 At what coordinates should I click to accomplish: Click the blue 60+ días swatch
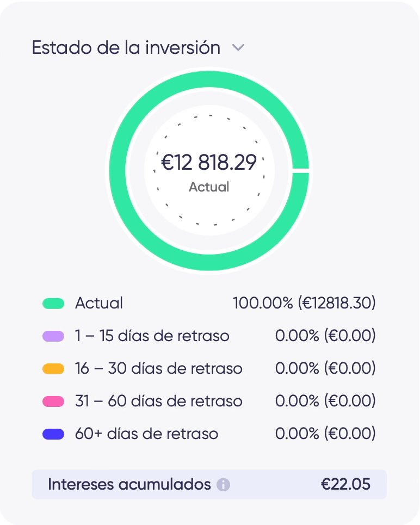coord(53,434)
